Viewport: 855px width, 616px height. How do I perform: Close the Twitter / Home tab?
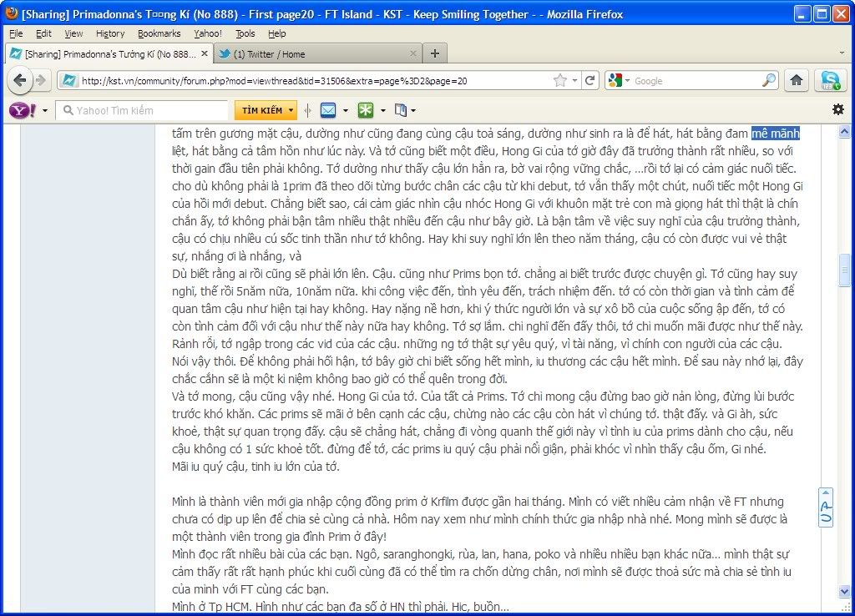pyautogui.click(x=413, y=53)
